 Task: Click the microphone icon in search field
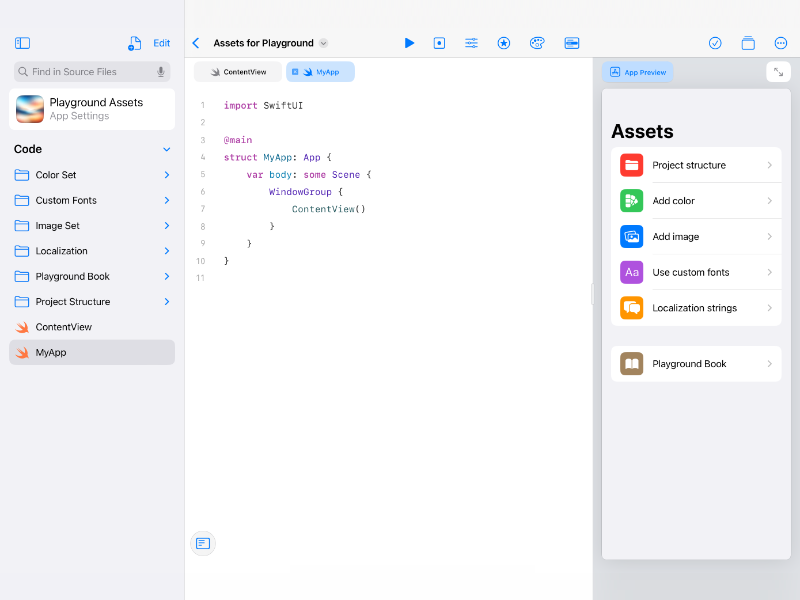161,72
